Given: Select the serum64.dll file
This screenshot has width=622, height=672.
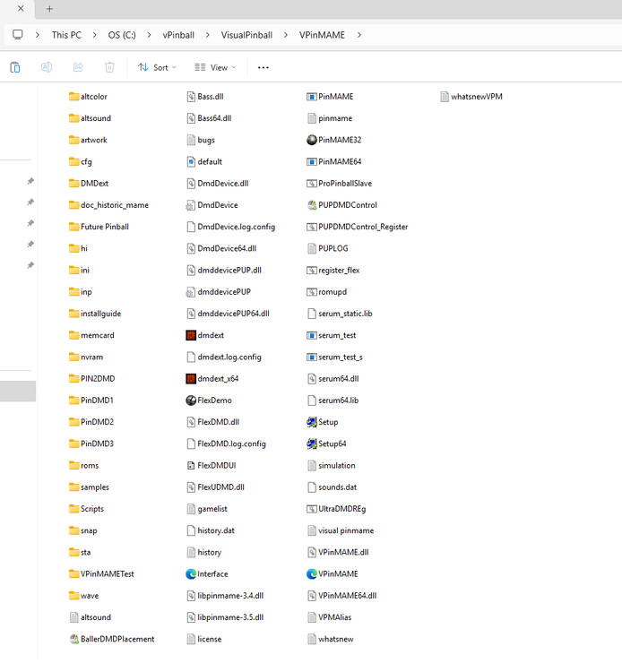Looking at the screenshot, I should click(x=333, y=378).
